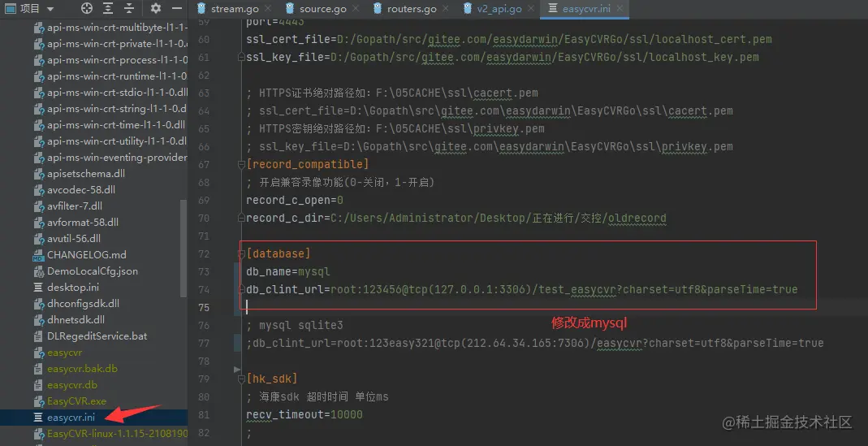The height and width of the screenshot is (446, 868).
Task: Click the file icon beside DLRegeditService.bat
Action: [x=38, y=336]
